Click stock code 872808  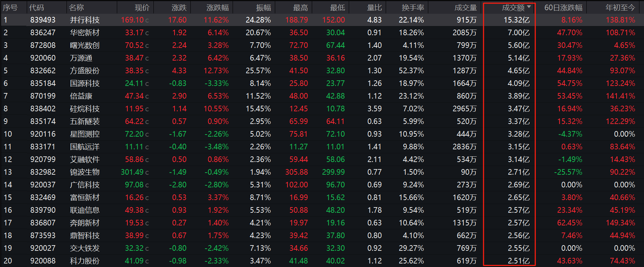43,45
